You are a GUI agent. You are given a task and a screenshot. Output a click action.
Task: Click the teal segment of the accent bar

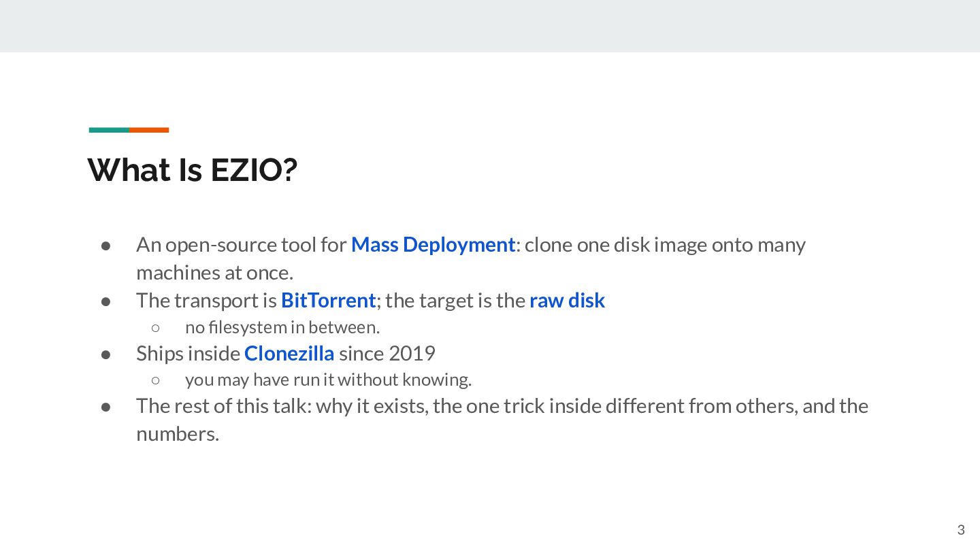[x=109, y=130]
